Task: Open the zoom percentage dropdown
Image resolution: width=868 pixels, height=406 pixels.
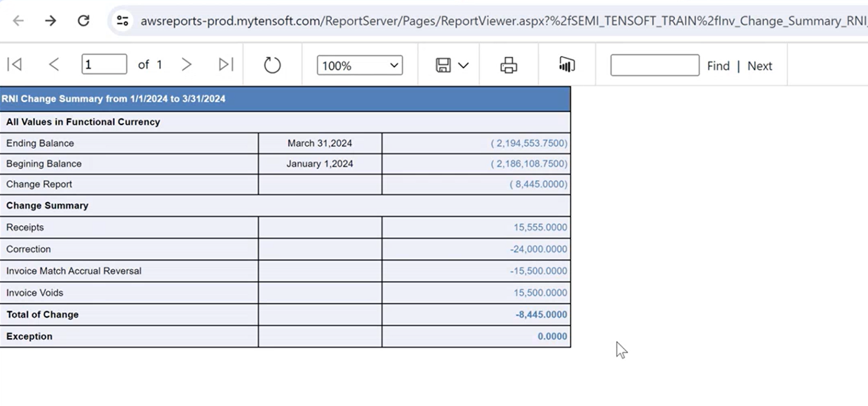Action: tap(359, 65)
